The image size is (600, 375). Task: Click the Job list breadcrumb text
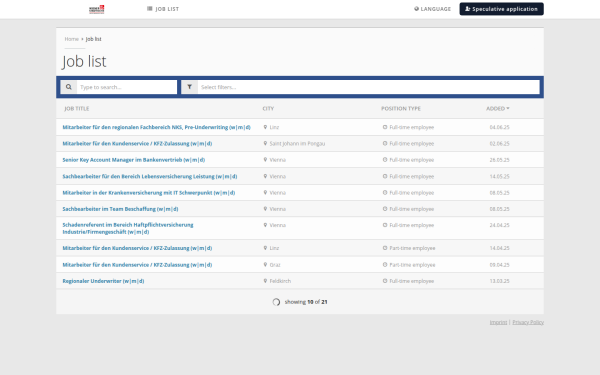[93, 39]
